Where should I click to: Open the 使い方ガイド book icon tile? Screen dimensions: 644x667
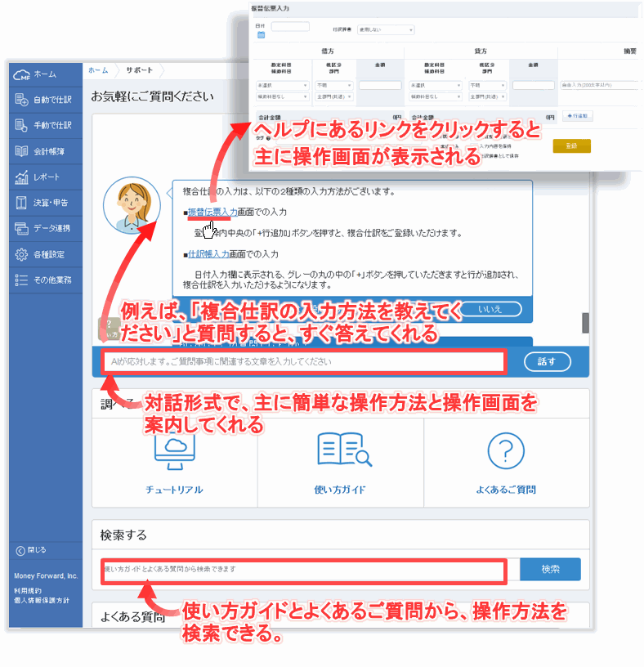coord(340,463)
